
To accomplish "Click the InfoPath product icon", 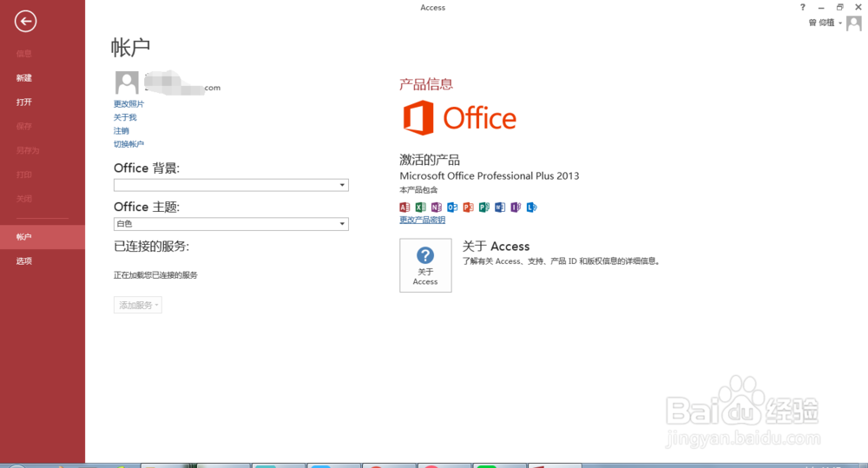I will click(x=516, y=208).
